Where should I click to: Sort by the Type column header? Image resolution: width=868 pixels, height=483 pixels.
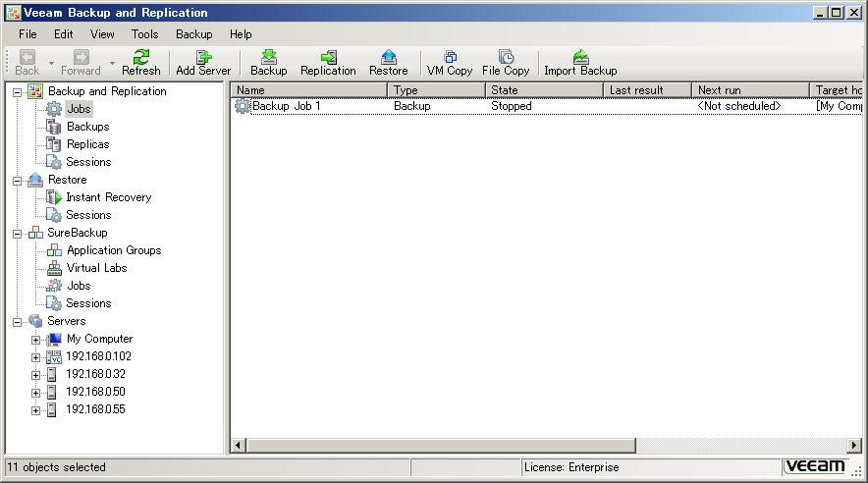coord(437,90)
